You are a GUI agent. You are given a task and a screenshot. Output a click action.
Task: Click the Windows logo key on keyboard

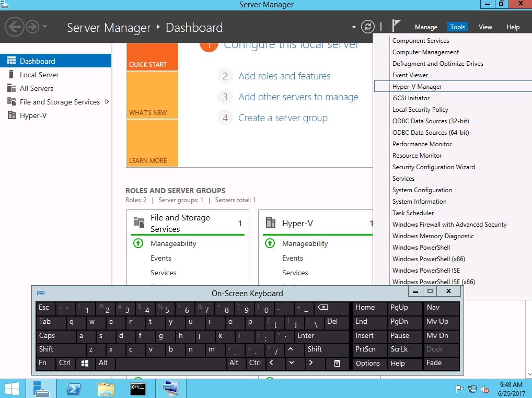tap(85, 363)
